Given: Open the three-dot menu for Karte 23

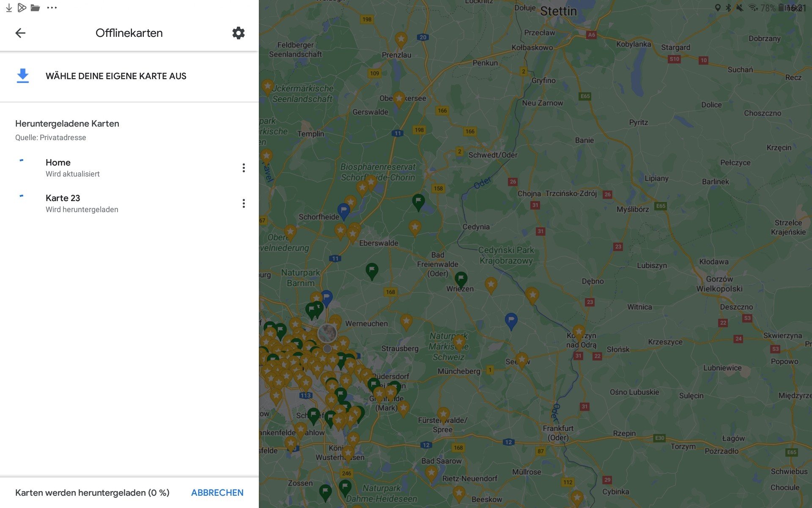Looking at the screenshot, I should [x=244, y=204].
